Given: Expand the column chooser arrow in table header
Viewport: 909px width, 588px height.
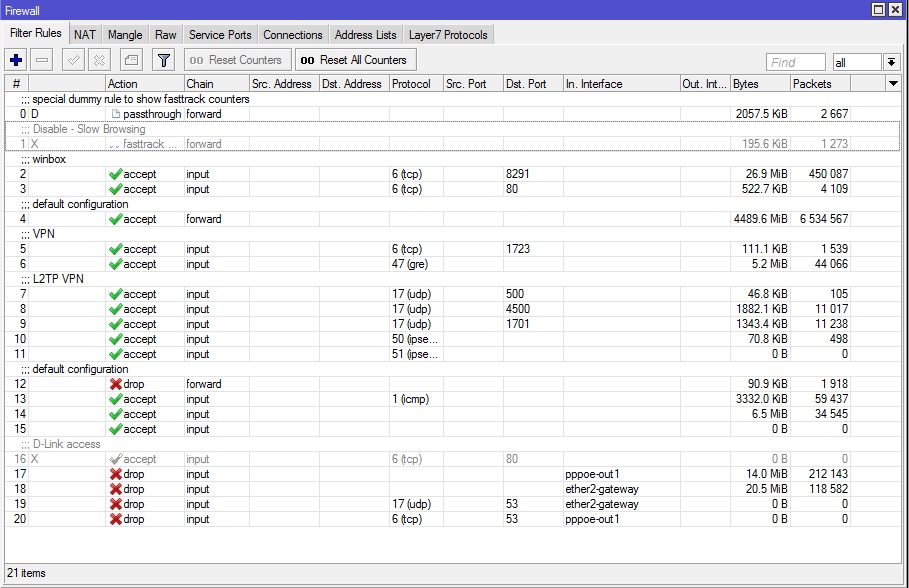Looking at the screenshot, I should [893, 84].
